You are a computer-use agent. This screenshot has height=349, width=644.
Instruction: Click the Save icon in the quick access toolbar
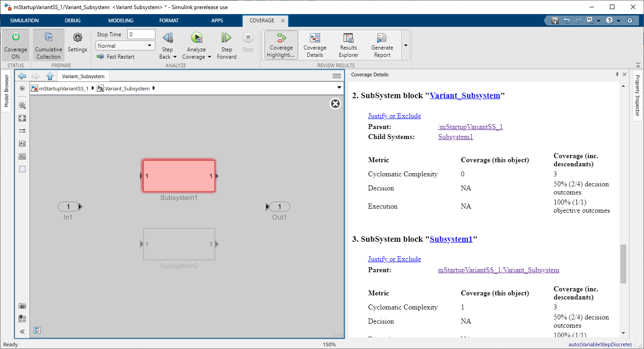point(554,20)
